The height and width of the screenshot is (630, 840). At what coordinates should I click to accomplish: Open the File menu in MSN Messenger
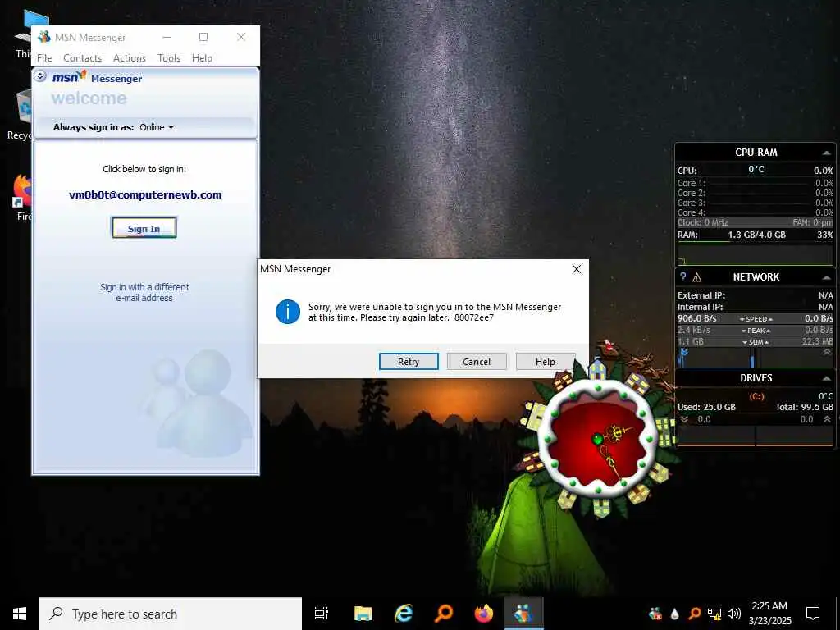point(44,58)
